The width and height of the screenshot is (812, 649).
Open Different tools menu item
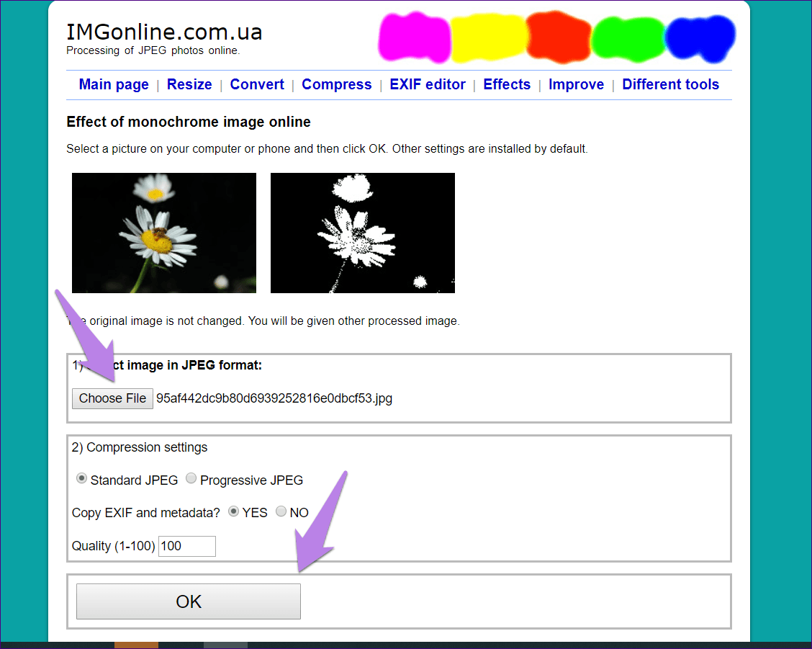(670, 84)
